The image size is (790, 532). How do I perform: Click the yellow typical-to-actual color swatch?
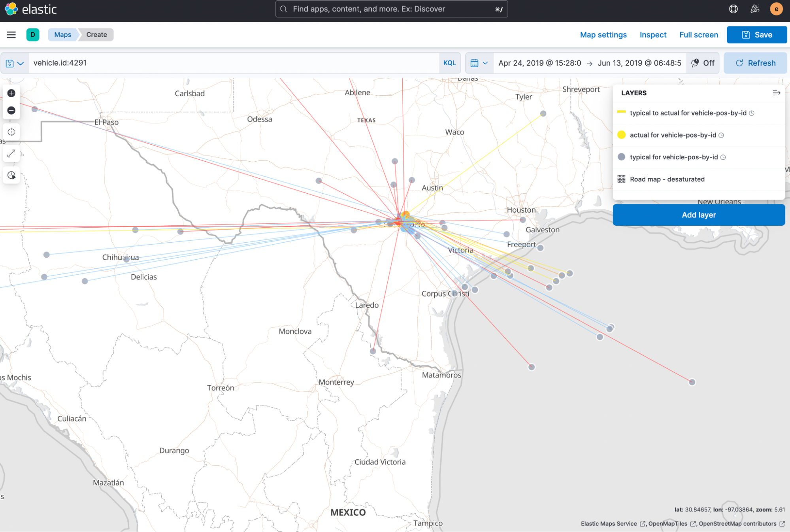click(x=622, y=112)
